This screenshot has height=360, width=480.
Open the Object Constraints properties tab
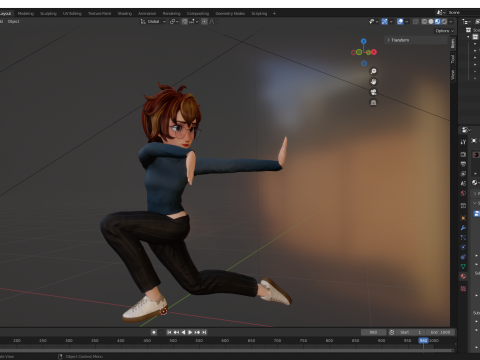point(463,257)
